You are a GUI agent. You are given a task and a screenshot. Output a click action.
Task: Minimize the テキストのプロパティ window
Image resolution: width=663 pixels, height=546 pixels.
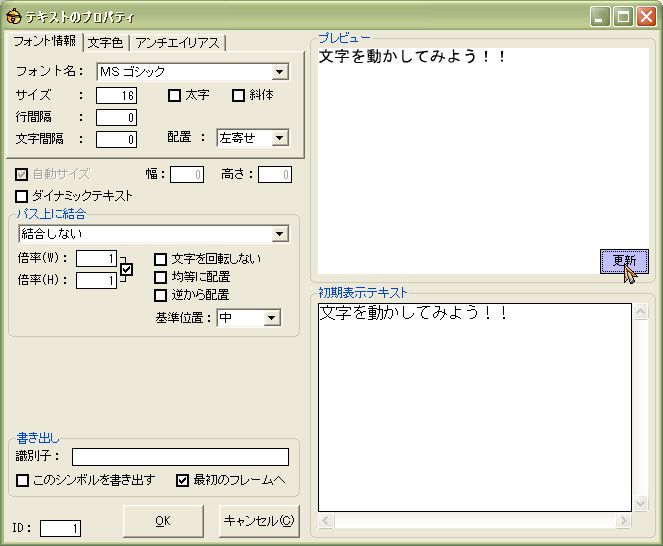point(600,16)
